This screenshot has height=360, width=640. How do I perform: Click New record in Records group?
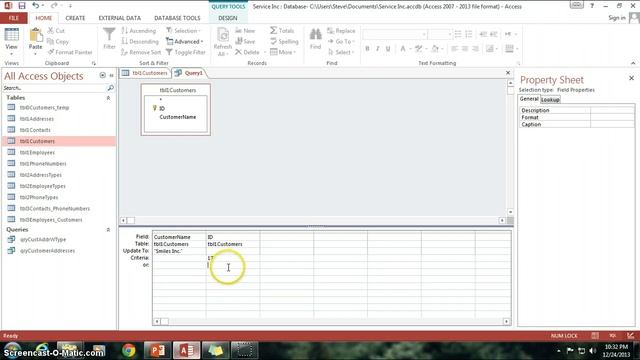point(245,31)
